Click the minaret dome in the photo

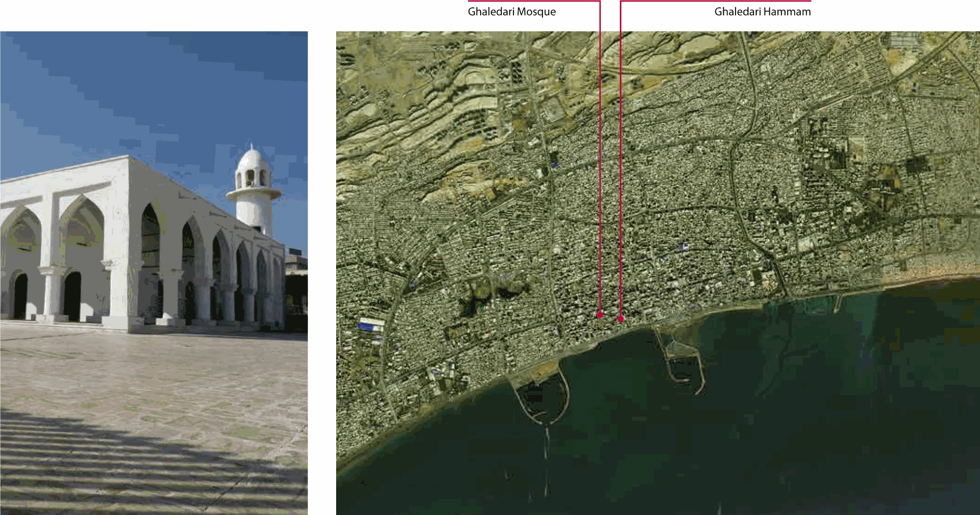pos(251,159)
